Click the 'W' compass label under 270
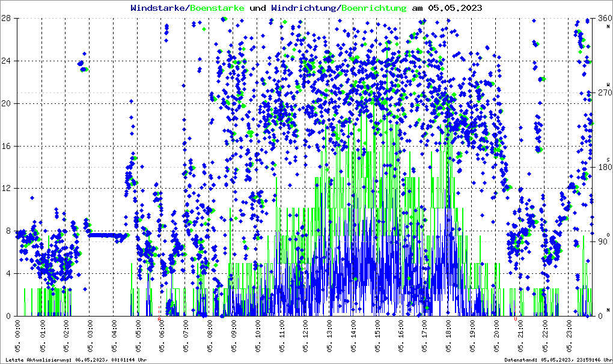The width and height of the screenshot is (613, 364). (608, 84)
